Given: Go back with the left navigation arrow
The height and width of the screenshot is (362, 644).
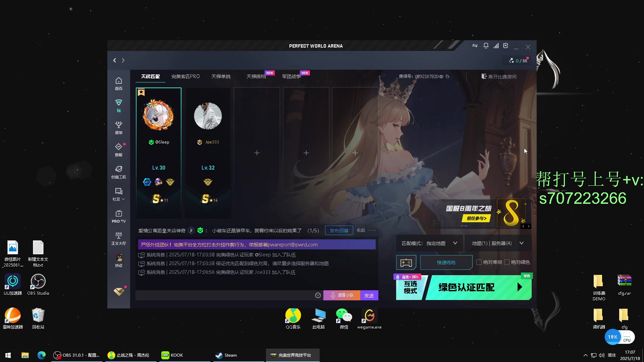Looking at the screenshot, I should (115, 60).
